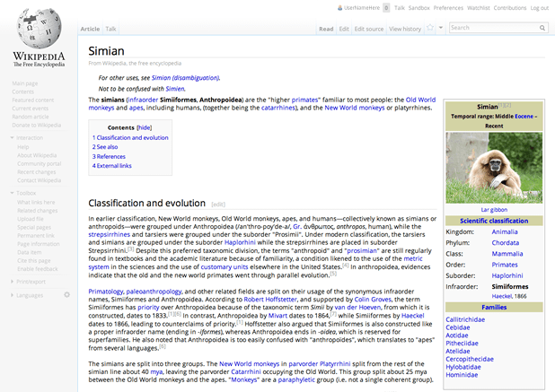The image size is (555, 392).
Task: Jump to Classification and evolution contents entry
Action: pos(130,137)
